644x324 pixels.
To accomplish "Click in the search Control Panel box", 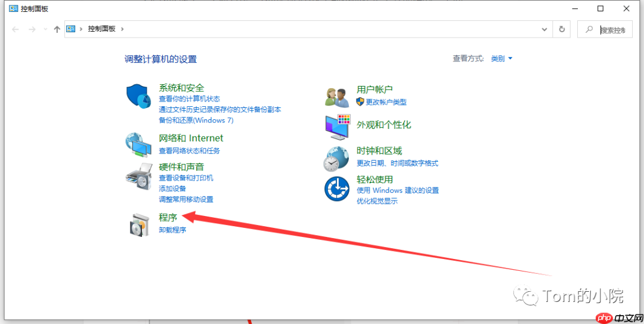I will coord(605,29).
